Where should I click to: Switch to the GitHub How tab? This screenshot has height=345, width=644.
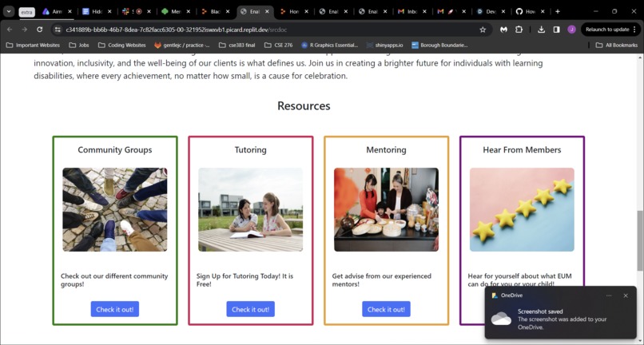pos(531,11)
